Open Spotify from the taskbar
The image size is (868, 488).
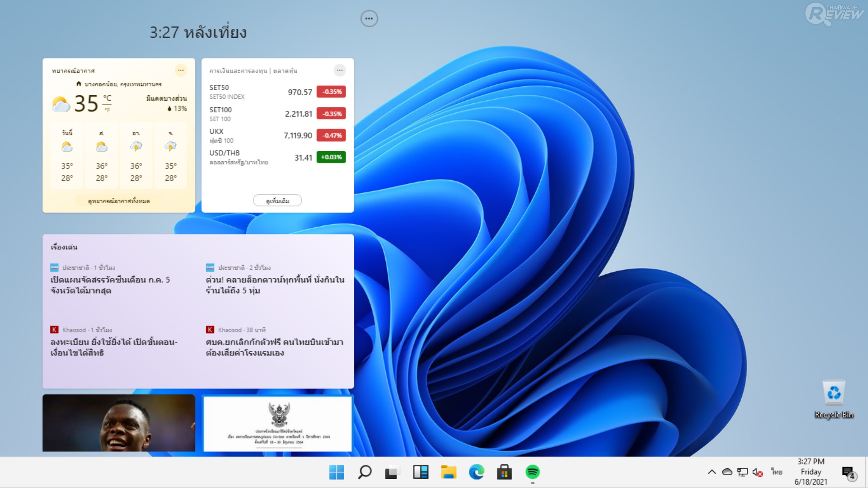point(532,471)
